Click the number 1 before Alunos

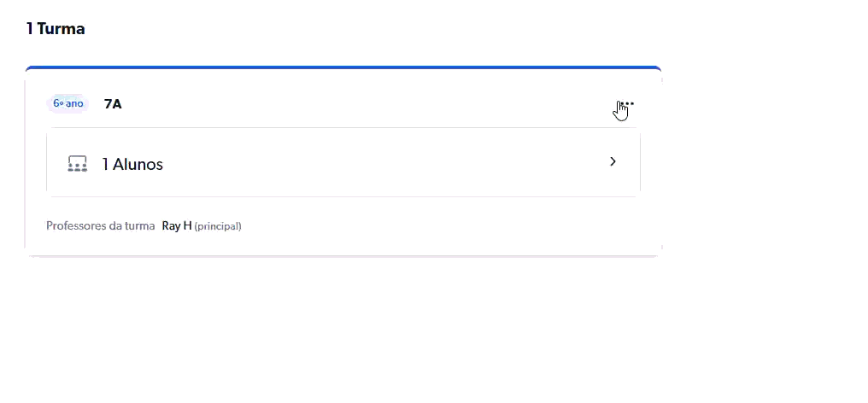pos(105,164)
